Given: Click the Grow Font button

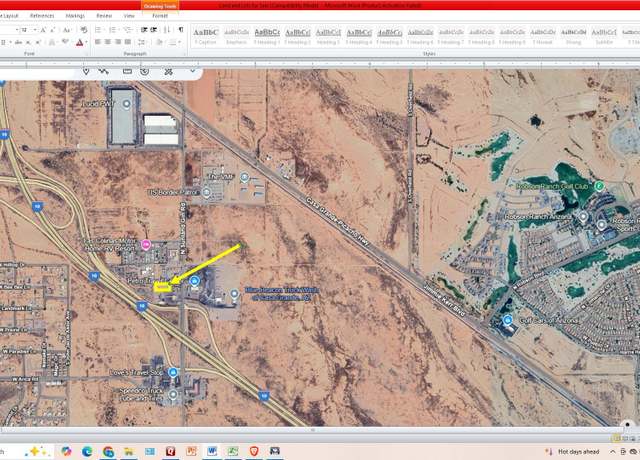Looking at the screenshot, I should pos(44,30).
